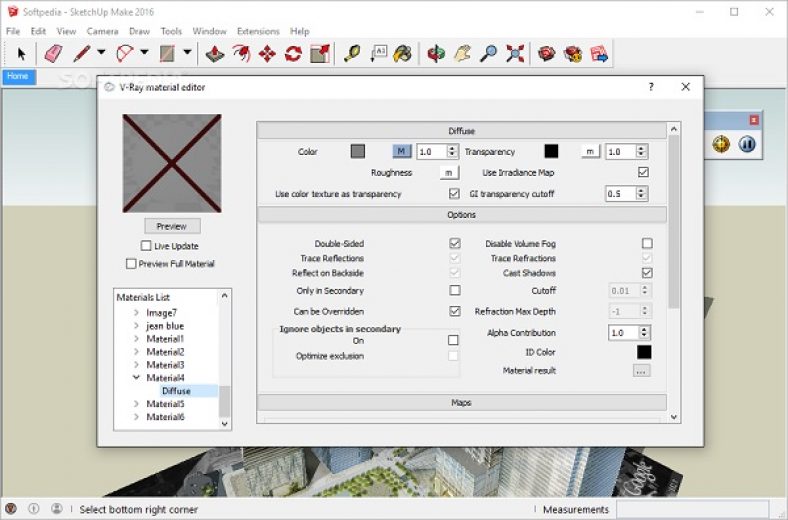Open the Extensions menu
This screenshot has height=520, width=788.
pos(258,31)
